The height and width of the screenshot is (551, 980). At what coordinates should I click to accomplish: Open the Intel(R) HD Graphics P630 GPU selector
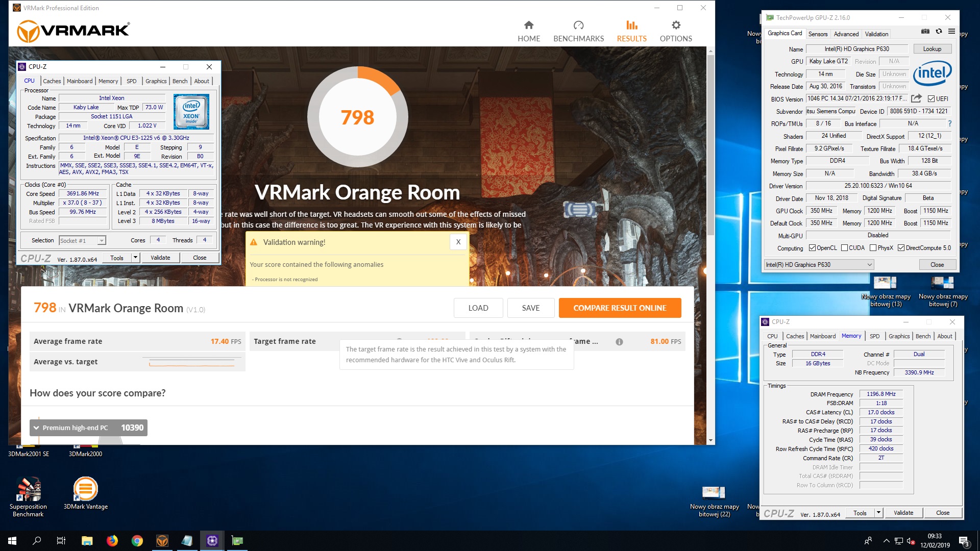(x=819, y=264)
